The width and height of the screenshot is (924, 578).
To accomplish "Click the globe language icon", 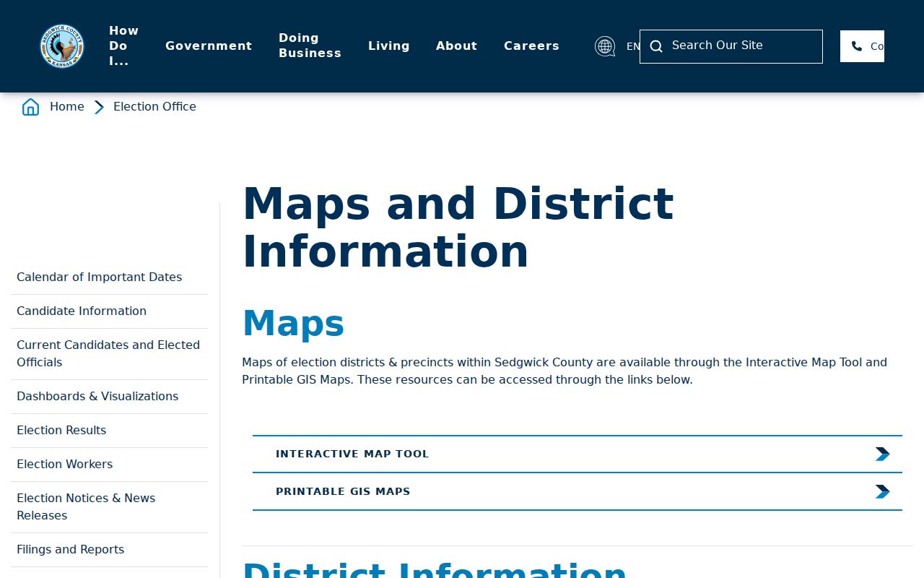I will click(605, 46).
